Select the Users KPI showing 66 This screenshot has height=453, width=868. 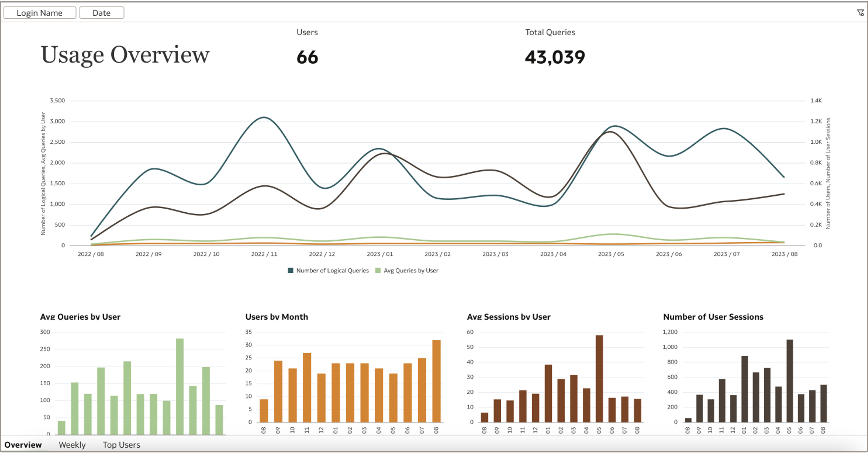(307, 58)
